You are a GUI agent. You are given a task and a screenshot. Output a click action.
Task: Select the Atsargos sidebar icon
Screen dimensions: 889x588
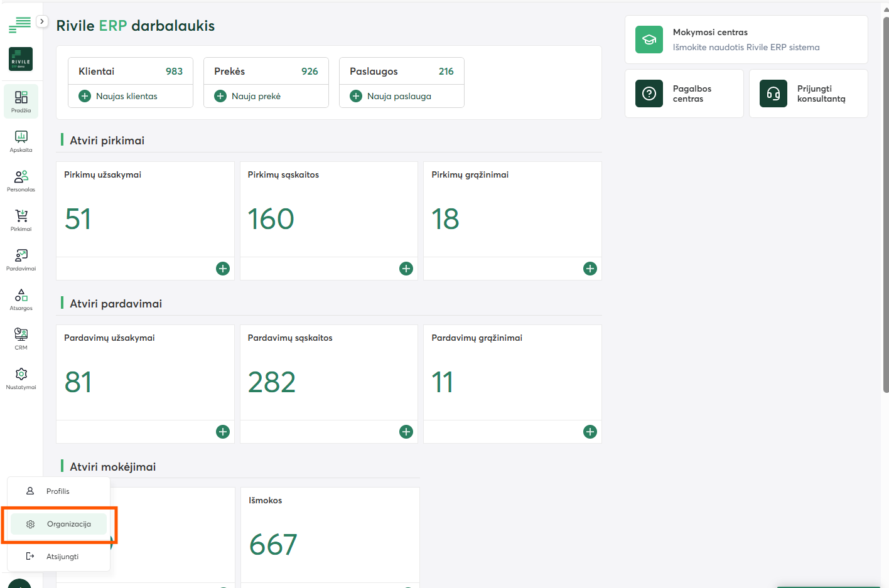pos(21,299)
